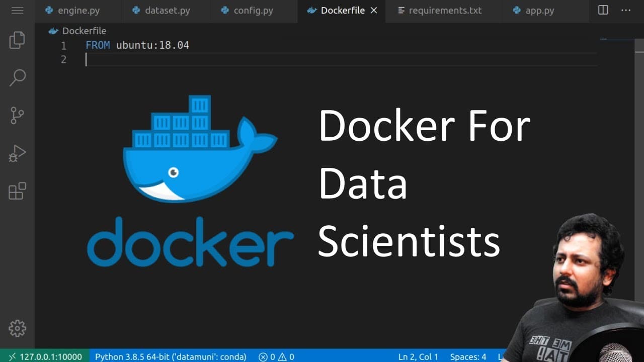Click the Dockerfile breadcrumb item
The image size is (644, 362).
coord(77,31)
